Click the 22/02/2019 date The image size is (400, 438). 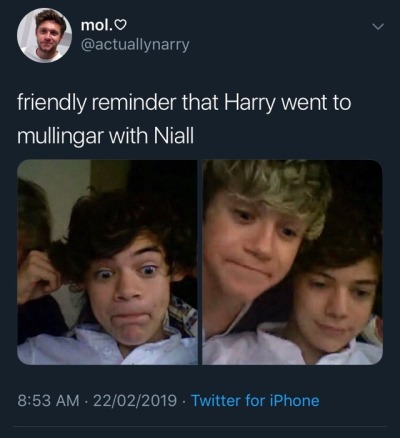click(x=135, y=400)
